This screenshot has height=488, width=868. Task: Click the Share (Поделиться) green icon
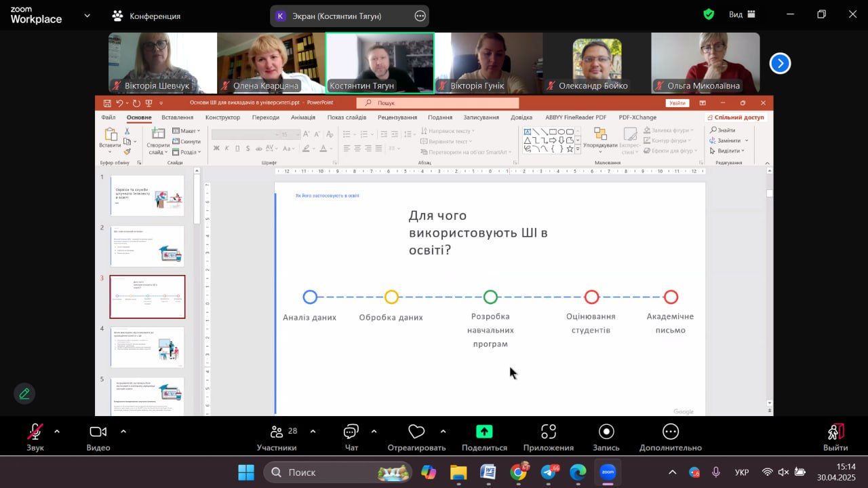coord(484,432)
